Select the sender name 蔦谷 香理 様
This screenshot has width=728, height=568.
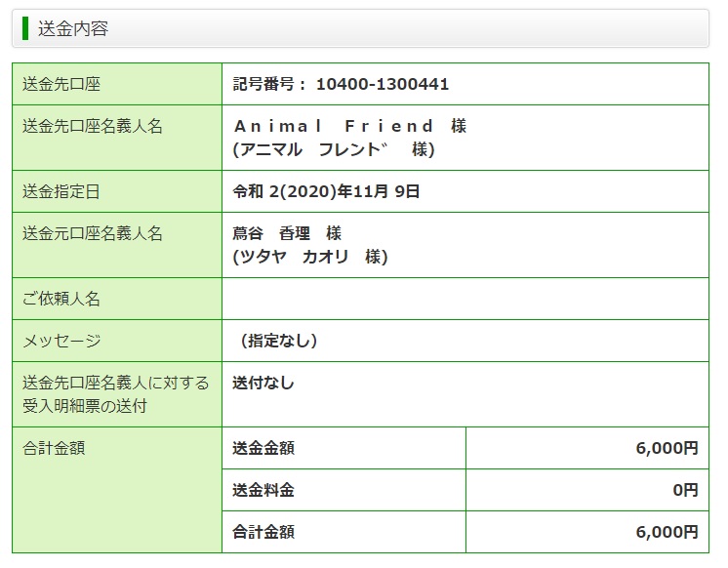[x=287, y=233]
